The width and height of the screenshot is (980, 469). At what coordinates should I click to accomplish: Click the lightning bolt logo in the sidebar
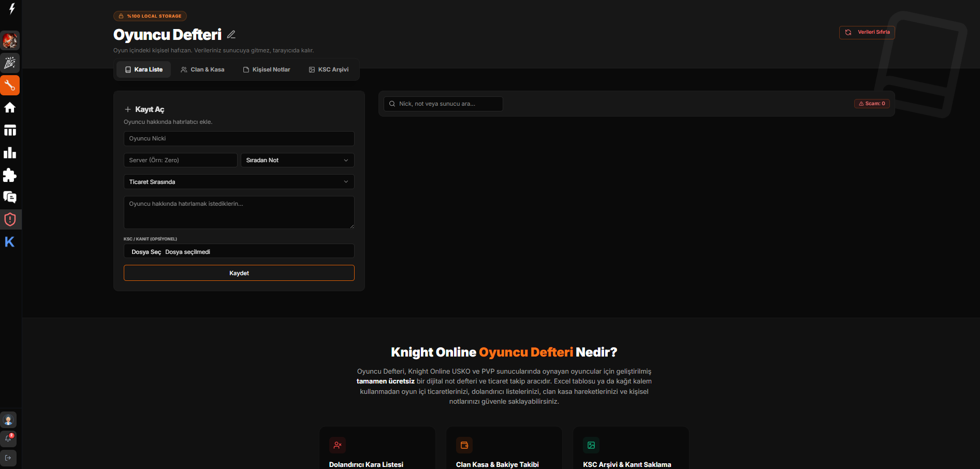tap(11, 9)
